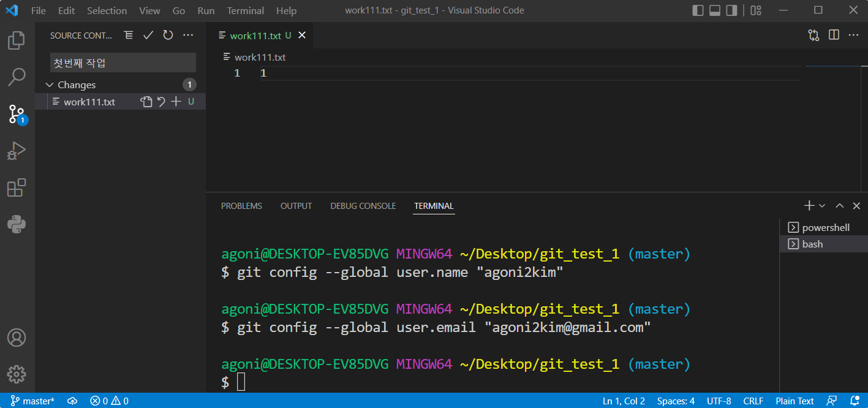The height and width of the screenshot is (408, 868).
Task: Commit changes with the checkmark icon
Action: point(148,36)
